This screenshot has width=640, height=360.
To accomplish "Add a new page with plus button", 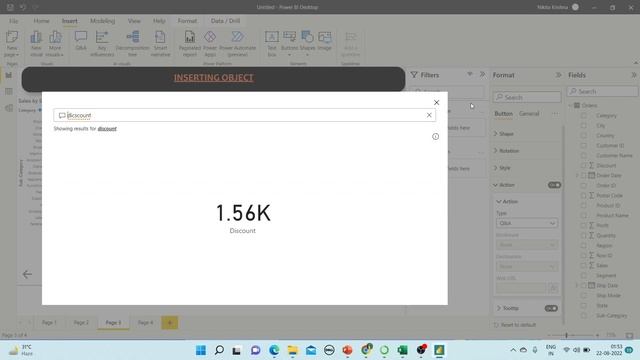I will 169,323.
